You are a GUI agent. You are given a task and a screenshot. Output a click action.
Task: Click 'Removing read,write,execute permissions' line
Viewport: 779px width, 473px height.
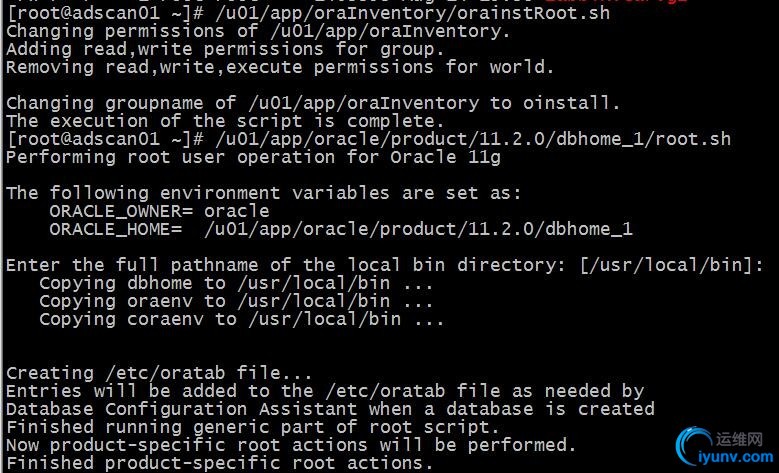coord(280,67)
